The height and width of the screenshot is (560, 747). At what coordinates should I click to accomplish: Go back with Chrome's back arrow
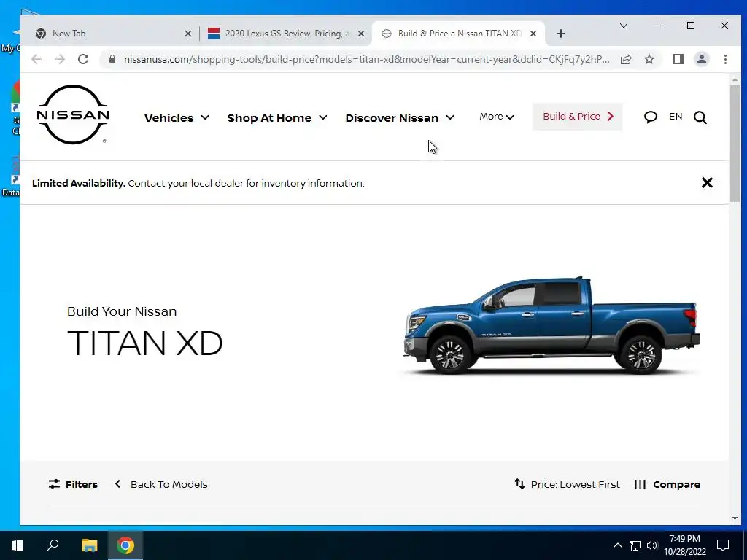coord(36,59)
